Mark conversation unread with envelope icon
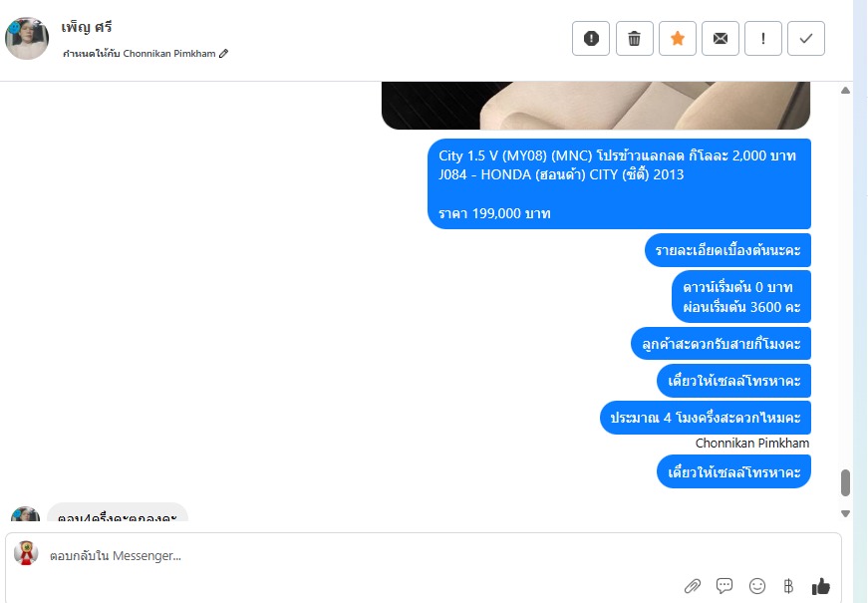 pyautogui.click(x=721, y=38)
